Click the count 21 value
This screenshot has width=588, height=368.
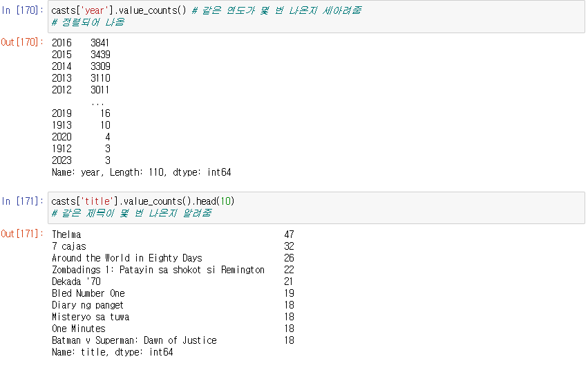(288, 282)
